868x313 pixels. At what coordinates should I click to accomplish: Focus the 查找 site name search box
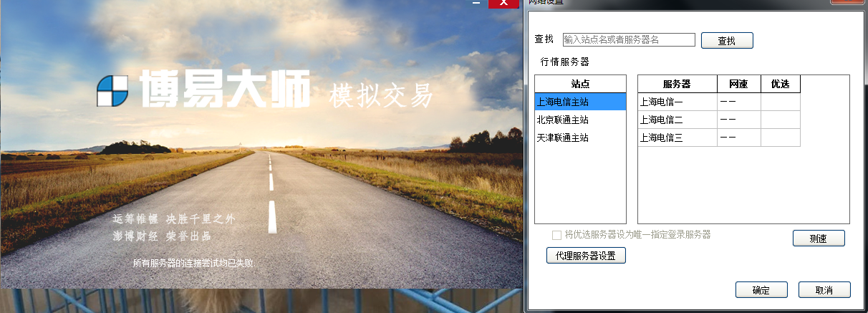[628, 40]
